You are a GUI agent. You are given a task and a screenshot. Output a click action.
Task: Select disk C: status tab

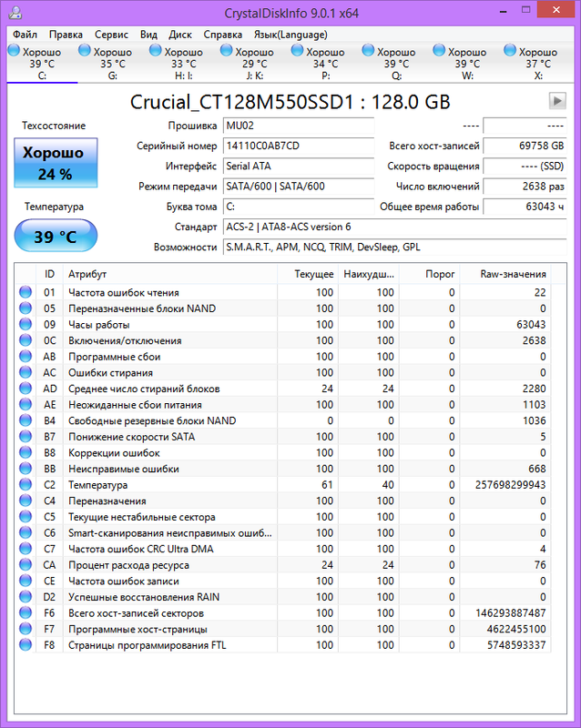[42, 63]
